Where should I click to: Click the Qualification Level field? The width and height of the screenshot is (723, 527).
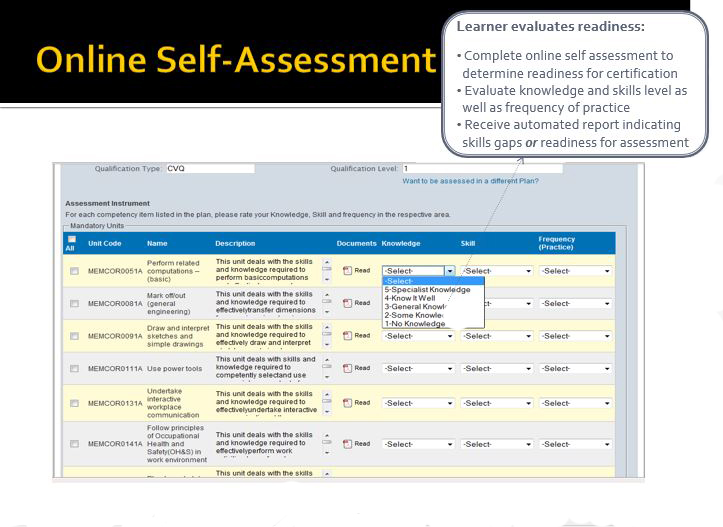(x=482, y=169)
